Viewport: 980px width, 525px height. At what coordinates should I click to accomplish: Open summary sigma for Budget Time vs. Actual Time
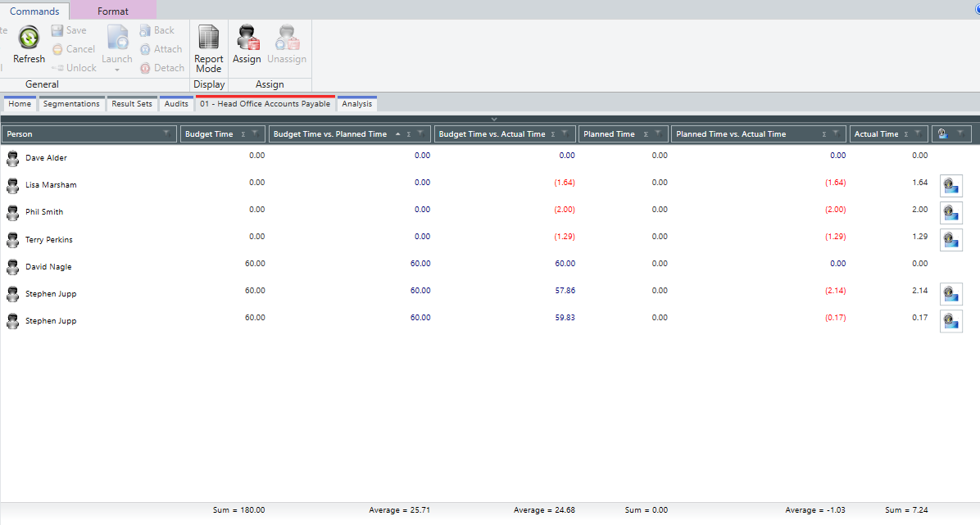point(553,134)
